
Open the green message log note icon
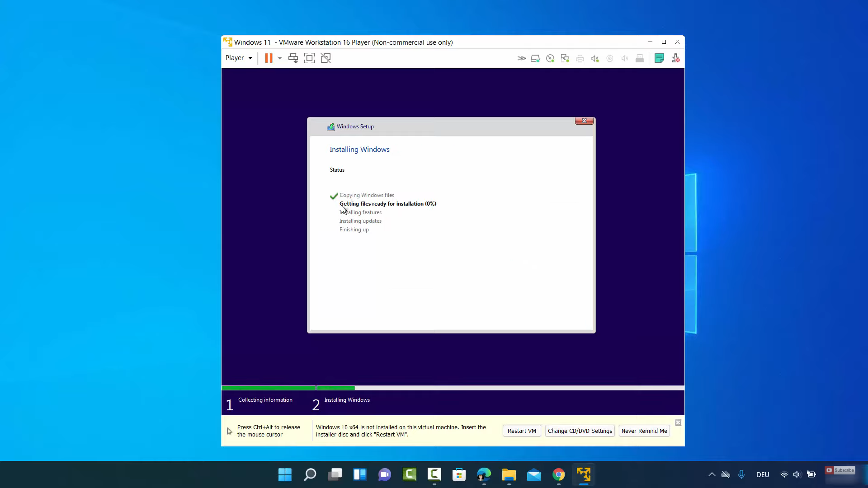coord(659,58)
